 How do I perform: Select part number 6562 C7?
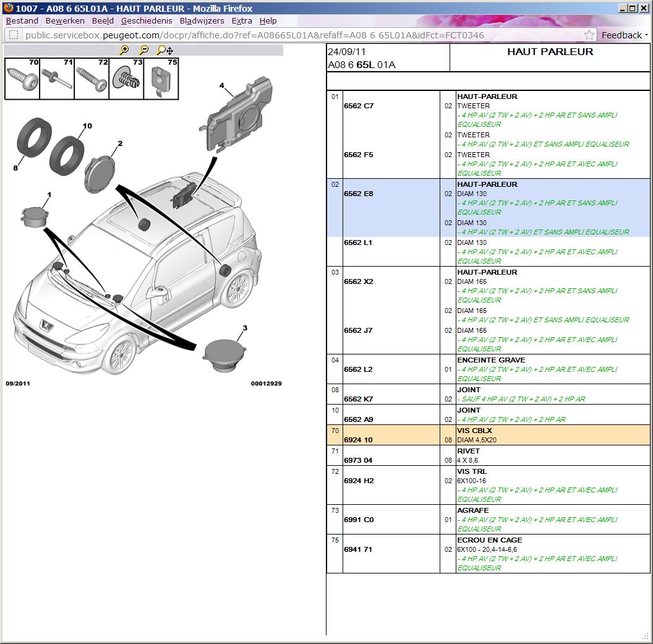(359, 106)
